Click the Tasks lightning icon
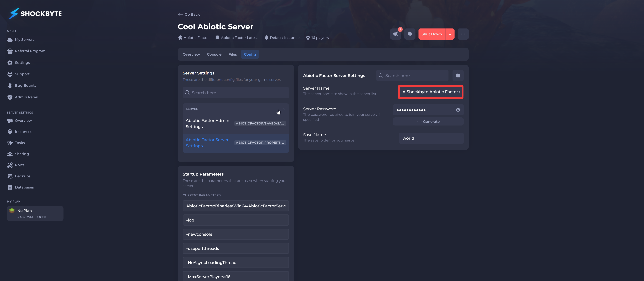 pos(10,143)
